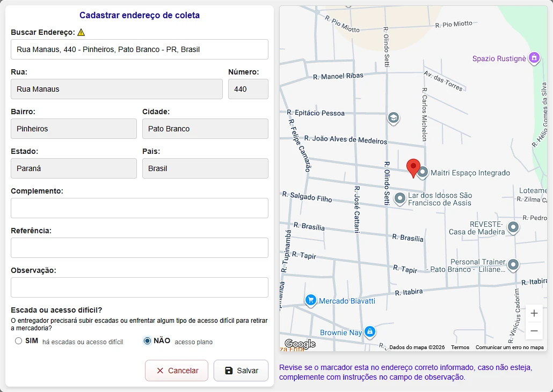Viewport: 553px width, 392px height.
Task: Click Personal Trainer Pato Branco pin
Action: coord(513,265)
